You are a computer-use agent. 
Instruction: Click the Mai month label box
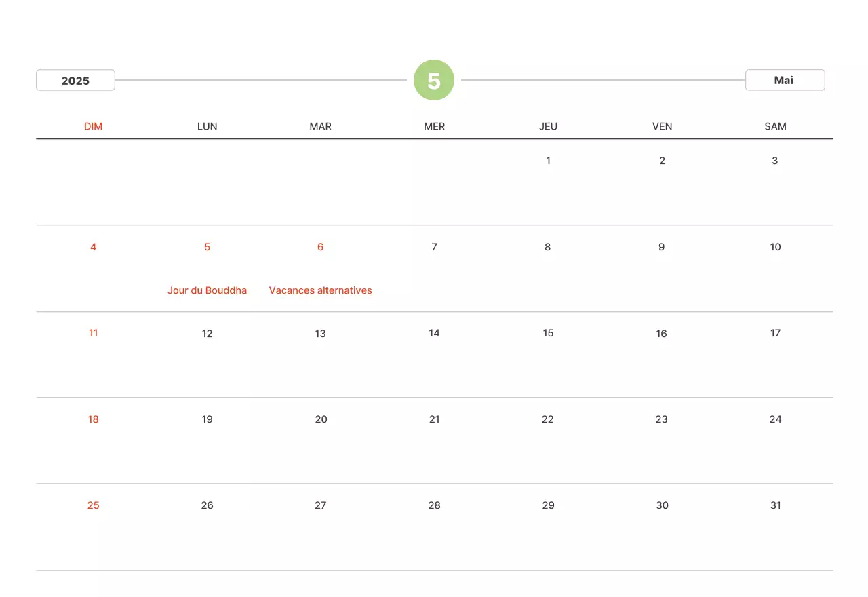click(785, 80)
